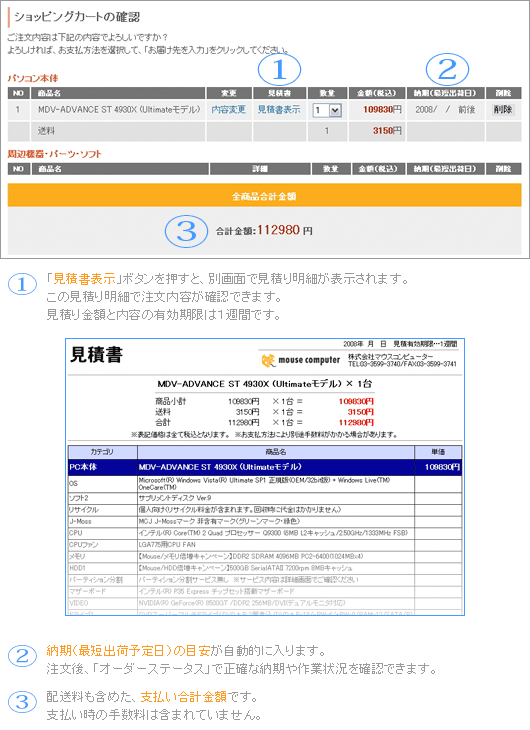Image resolution: width=530 pixels, height=730 pixels.
Task: Click the ソフト2 row in the estimate table
Action: (265, 498)
